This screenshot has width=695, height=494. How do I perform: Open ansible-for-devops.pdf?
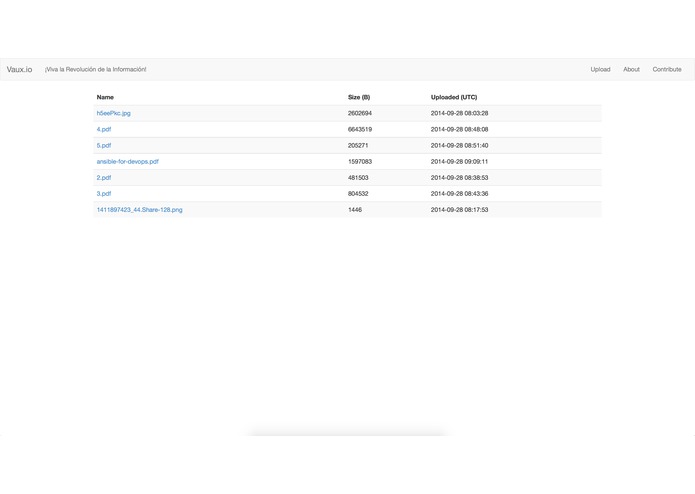pos(128,162)
